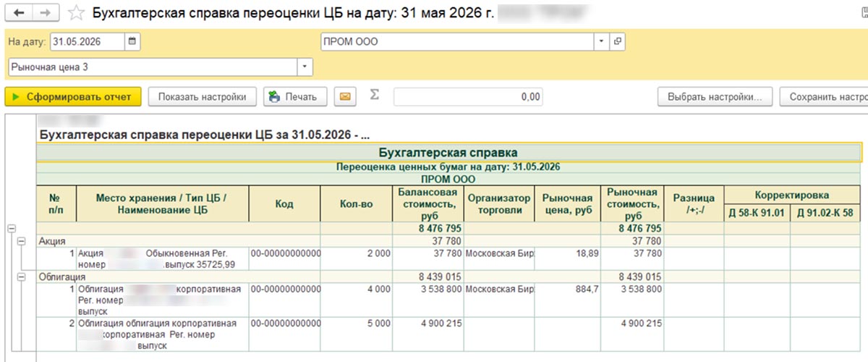The image size is (868, 362).
Task: Select the № п/п column header
Action: point(56,205)
